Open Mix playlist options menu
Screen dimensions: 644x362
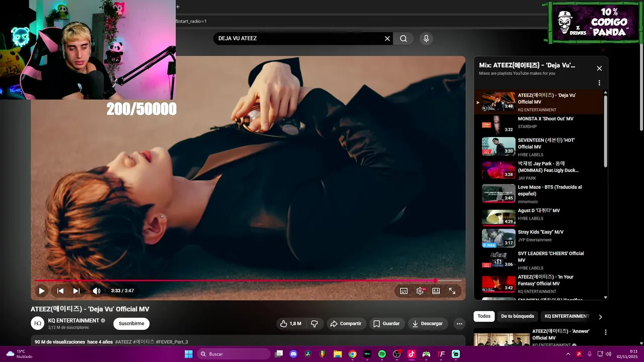coord(599,83)
